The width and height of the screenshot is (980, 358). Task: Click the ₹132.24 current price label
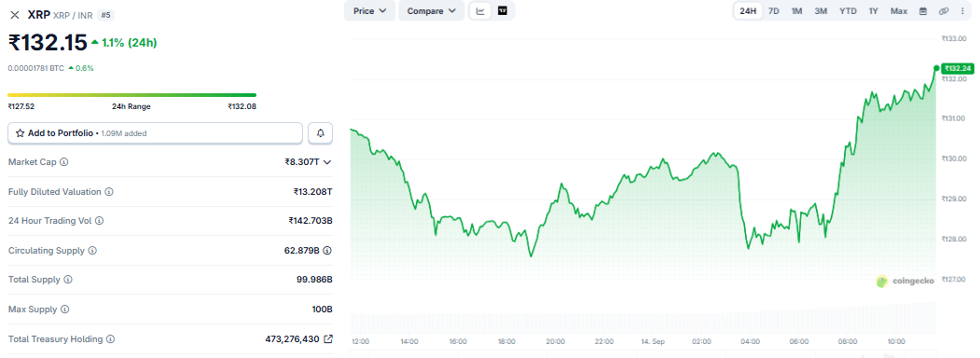tap(959, 68)
